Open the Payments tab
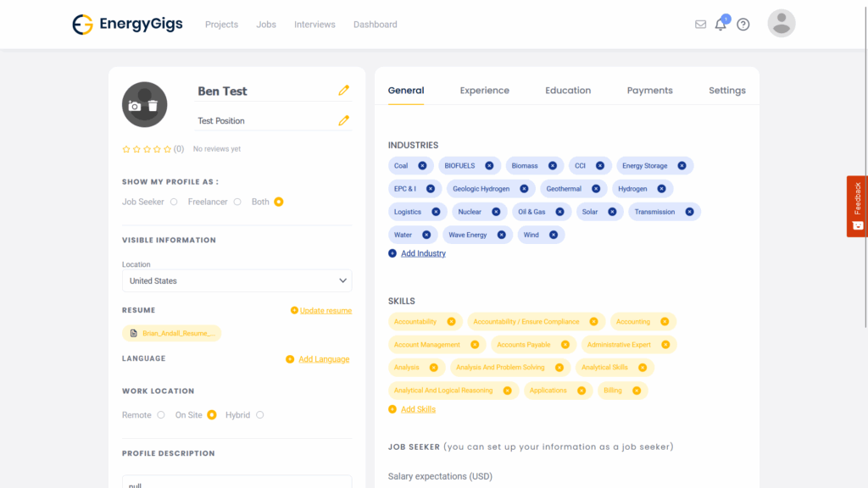 649,91
